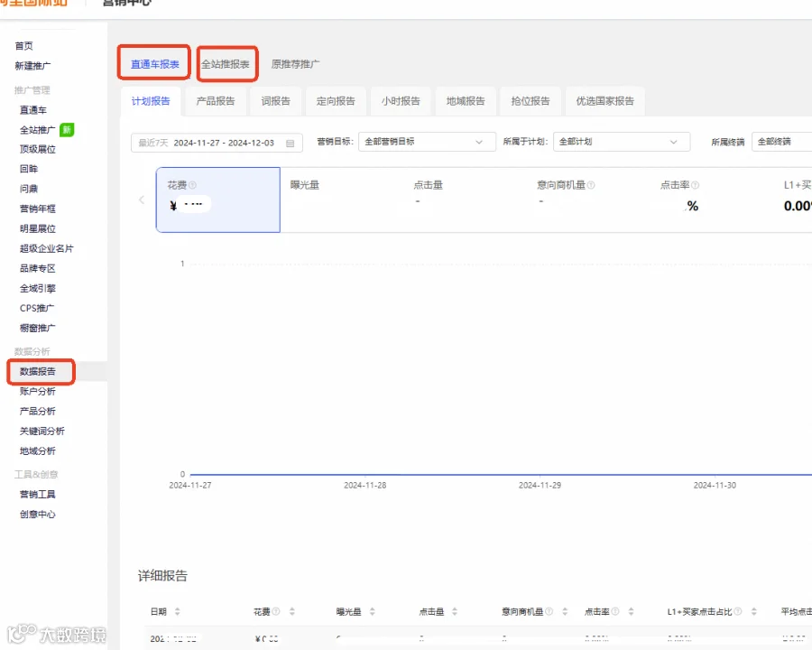Open the 所属终端 dropdown
Screen dimensions: 812x650
tap(781, 142)
